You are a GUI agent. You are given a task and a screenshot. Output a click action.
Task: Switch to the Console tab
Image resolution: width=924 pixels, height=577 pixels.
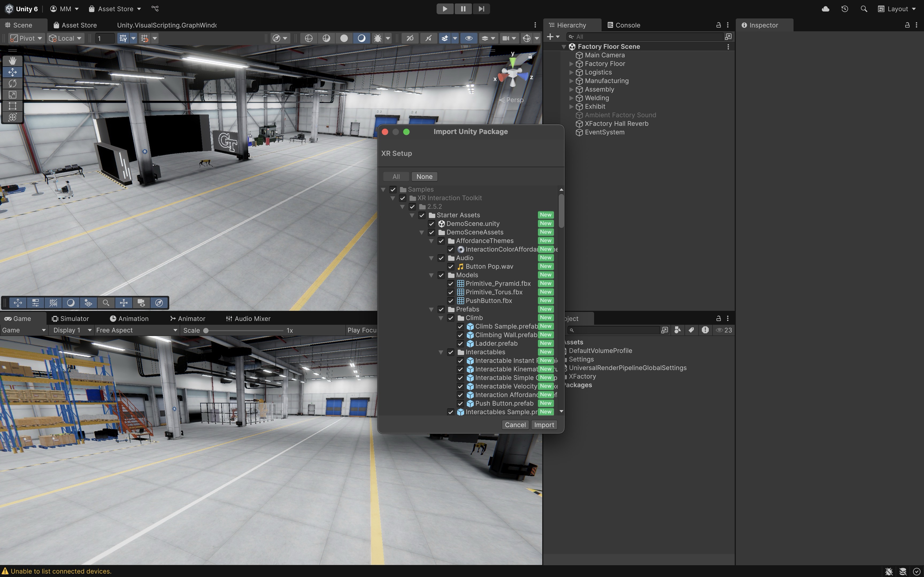point(624,25)
